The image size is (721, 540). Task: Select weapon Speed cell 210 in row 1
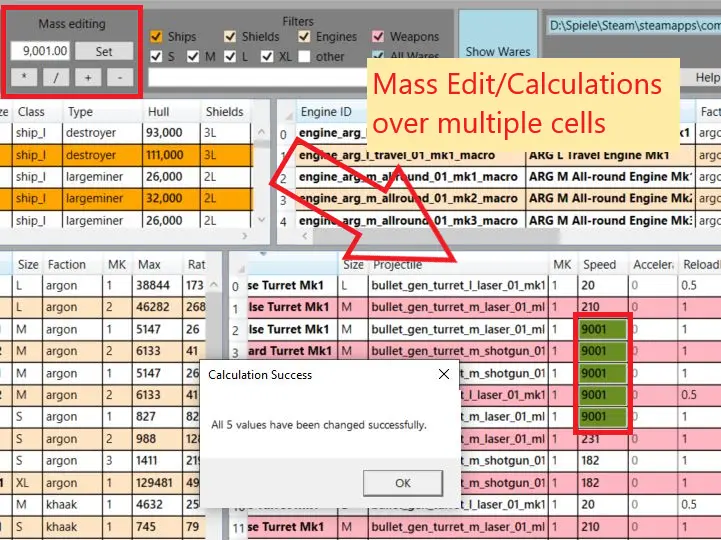pos(603,307)
